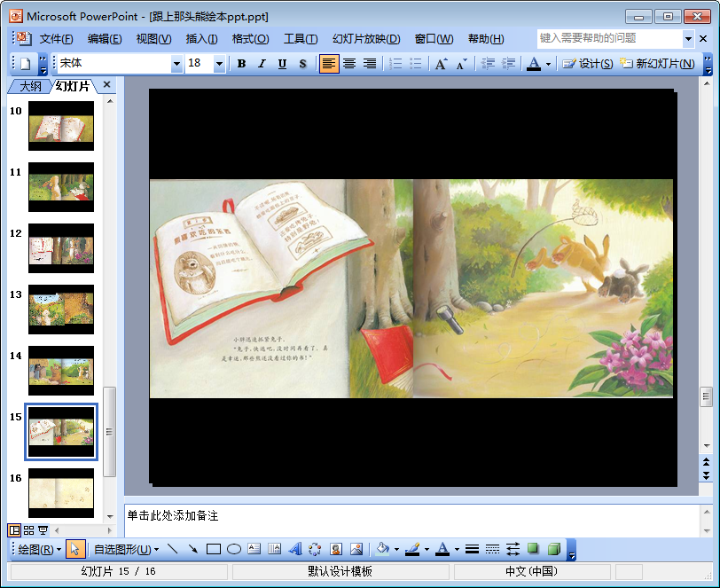Click the decrease indent icon
Screen dimensions: 720x588
pyautogui.click(x=488, y=63)
